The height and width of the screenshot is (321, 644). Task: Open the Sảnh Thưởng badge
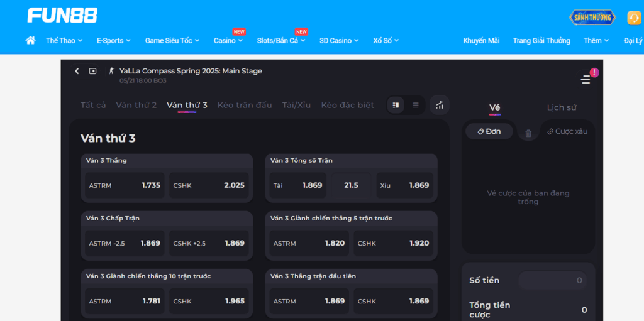click(x=592, y=18)
